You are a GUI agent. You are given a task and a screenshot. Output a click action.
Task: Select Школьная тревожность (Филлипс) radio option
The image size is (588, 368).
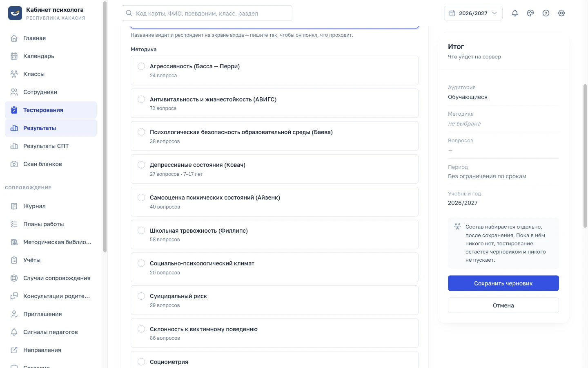[141, 231]
